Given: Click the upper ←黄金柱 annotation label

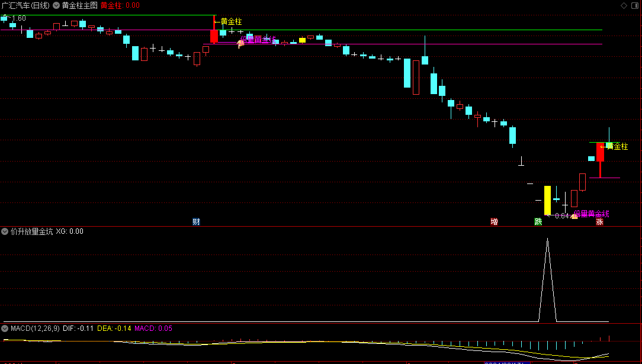Looking at the screenshot, I should click(228, 22).
